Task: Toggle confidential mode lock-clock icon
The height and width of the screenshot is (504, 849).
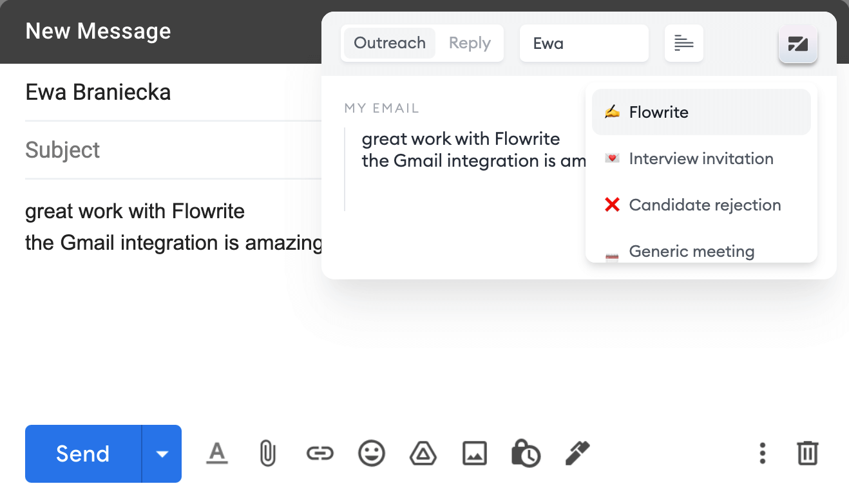Action: 526,454
